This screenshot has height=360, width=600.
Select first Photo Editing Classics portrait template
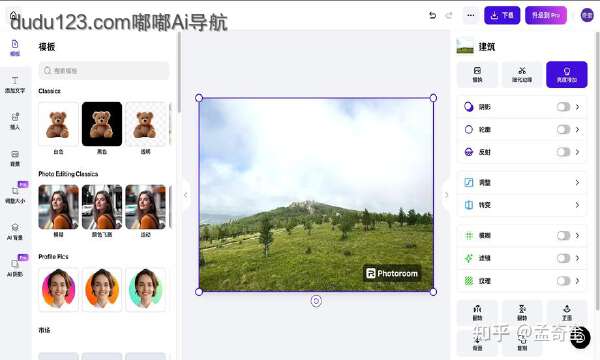(x=58, y=207)
